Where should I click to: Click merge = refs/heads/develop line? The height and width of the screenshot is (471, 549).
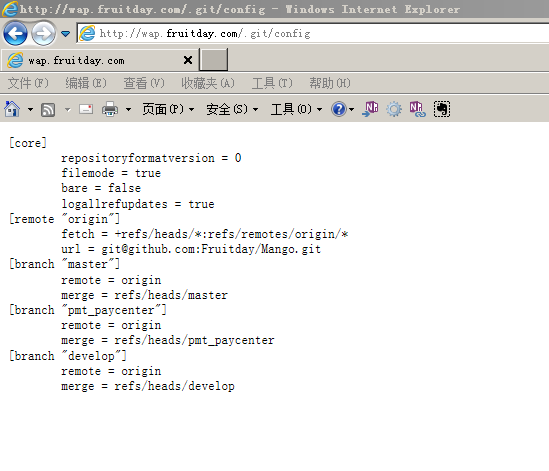pyautogui.click(x=148, y=386)
